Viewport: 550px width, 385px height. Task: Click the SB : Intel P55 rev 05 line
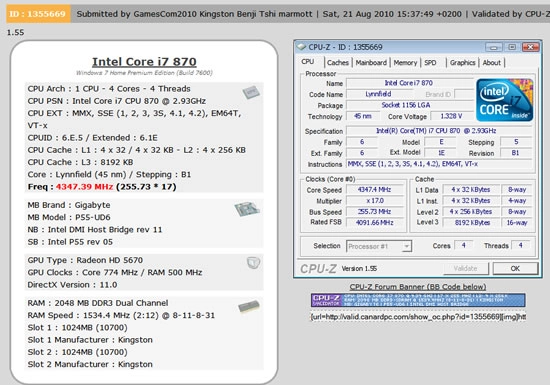coord(70,242)
